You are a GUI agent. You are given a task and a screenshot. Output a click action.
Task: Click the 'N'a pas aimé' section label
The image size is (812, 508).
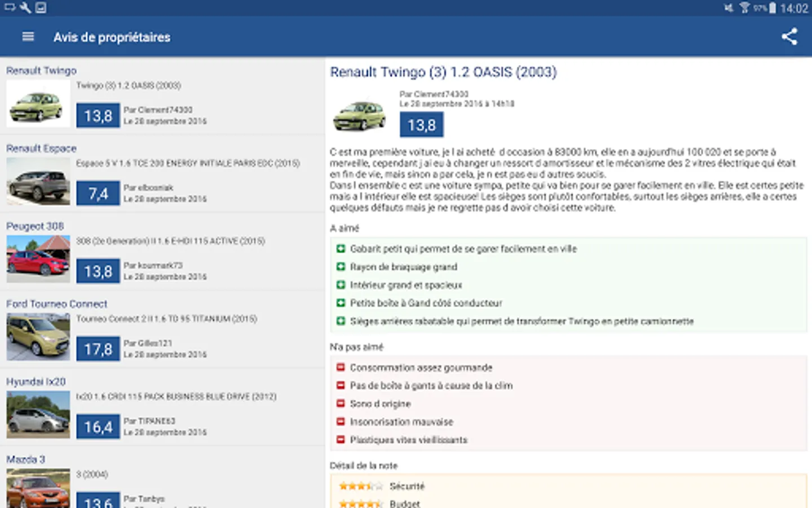356,347
